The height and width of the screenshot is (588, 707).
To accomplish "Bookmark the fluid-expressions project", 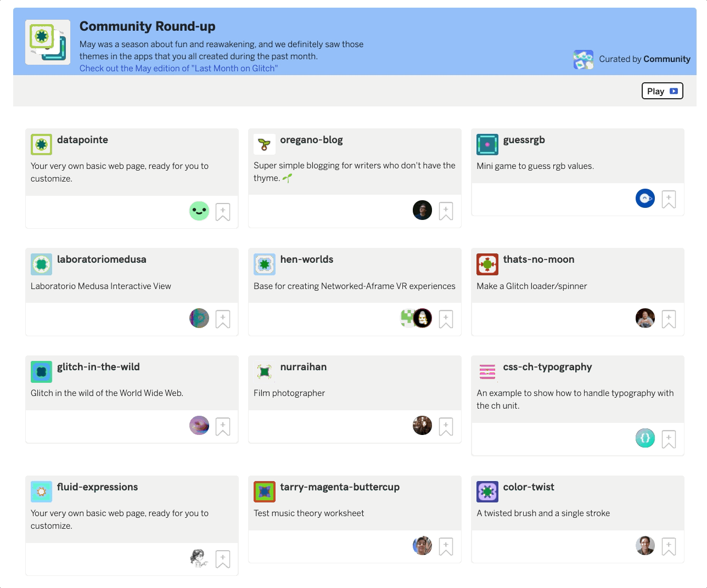I will (x=223, y=559).
